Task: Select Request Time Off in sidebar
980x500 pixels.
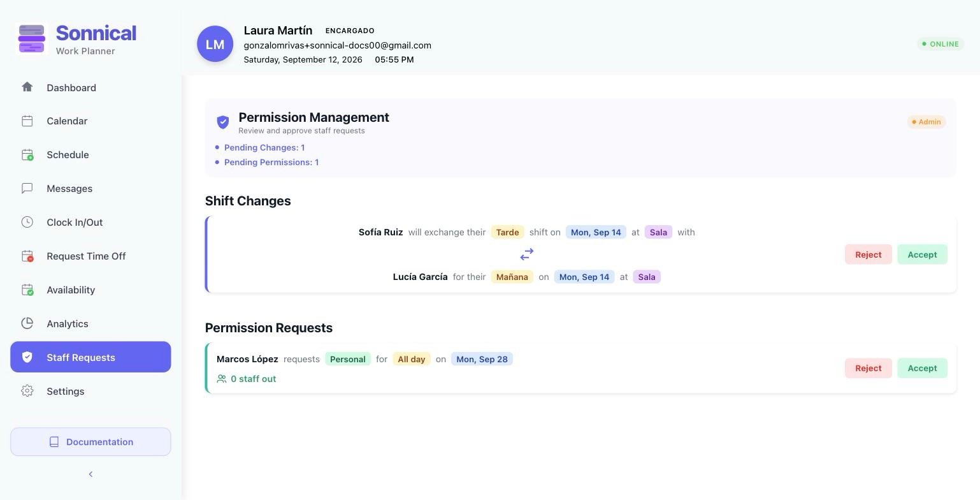Action: click(90, 256)
